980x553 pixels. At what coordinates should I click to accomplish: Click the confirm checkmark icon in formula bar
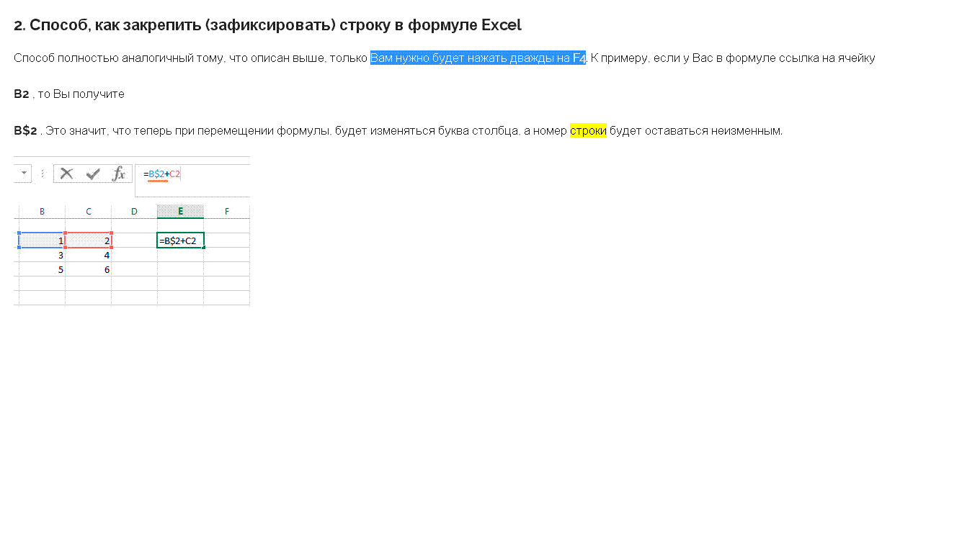pos(93,174)
